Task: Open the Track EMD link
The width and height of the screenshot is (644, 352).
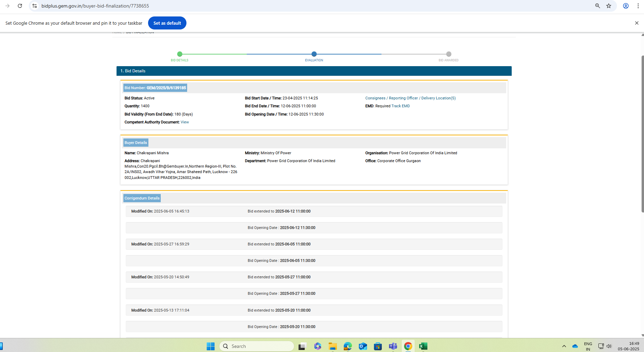Action: 401,106
